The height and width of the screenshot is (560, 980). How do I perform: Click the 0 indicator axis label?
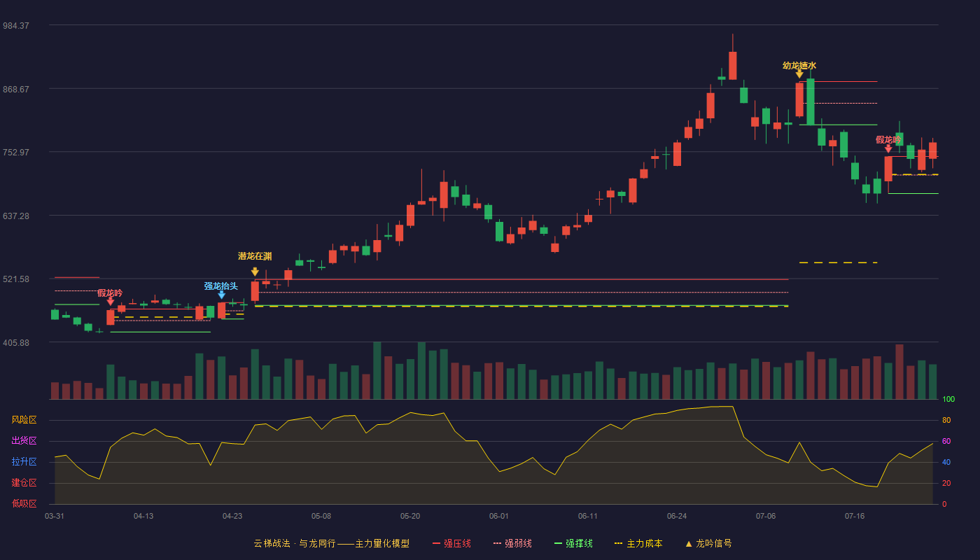click(x=944, y=505)
